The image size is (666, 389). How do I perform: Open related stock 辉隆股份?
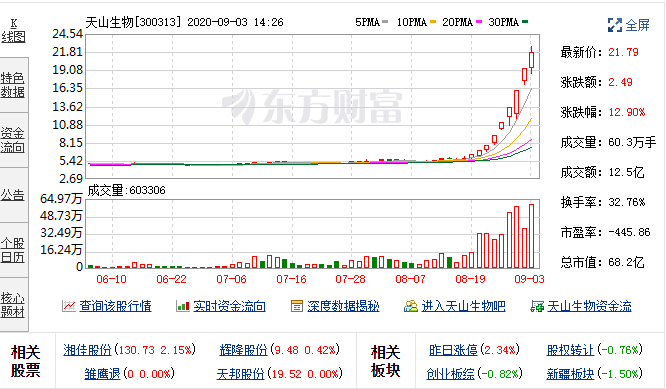pos(243,350)
